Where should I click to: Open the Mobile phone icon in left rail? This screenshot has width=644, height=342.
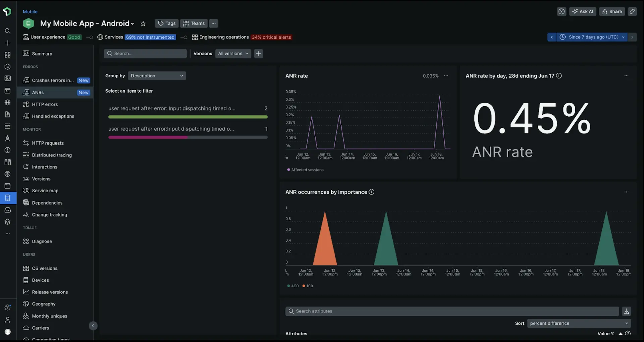[7, 198]
